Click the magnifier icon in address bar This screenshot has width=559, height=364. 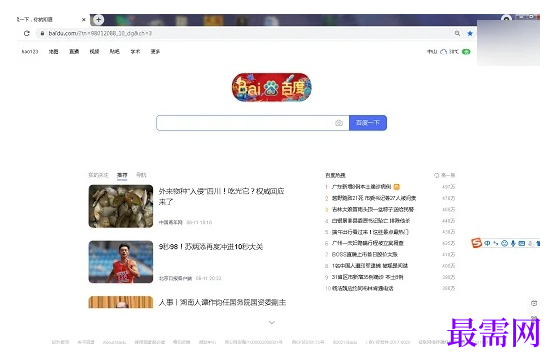(457, 33)
